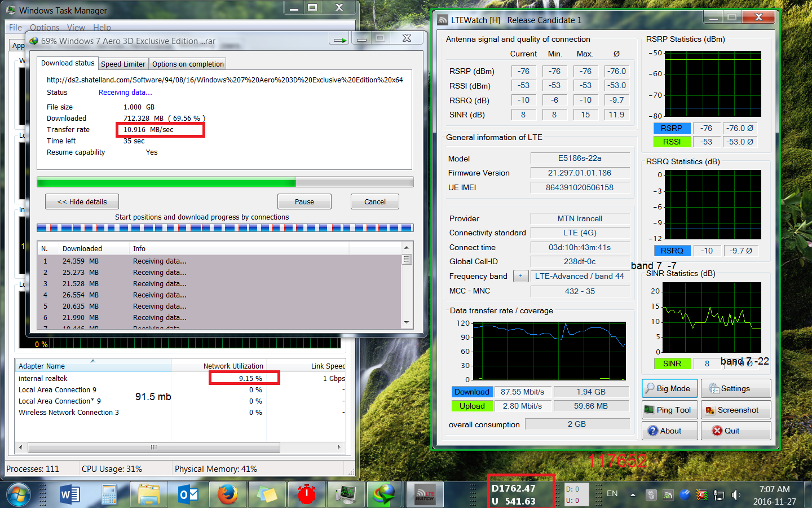Viewport: 812px width, 508px height.
Task: Open the View menu in Task Manager
Action: [76, 27]
